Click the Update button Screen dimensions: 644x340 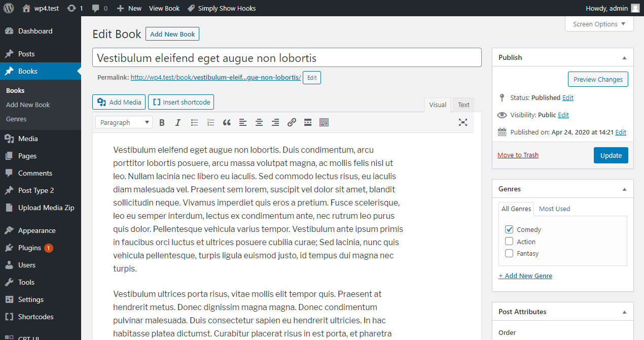coord(611,155)
